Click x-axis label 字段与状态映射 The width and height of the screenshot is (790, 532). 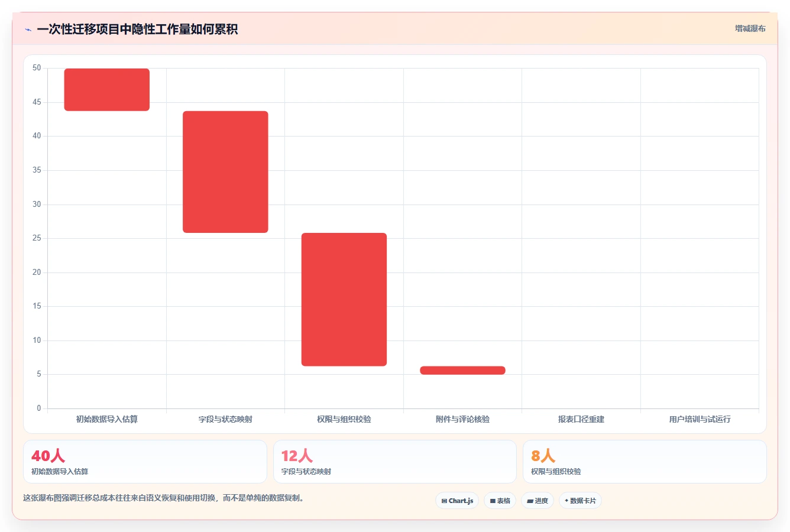(225, 419)
